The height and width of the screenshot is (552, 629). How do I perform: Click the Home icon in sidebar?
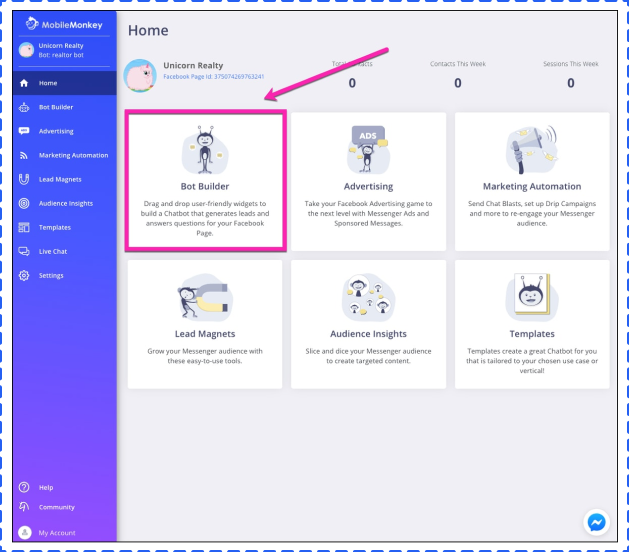point(24,83)
